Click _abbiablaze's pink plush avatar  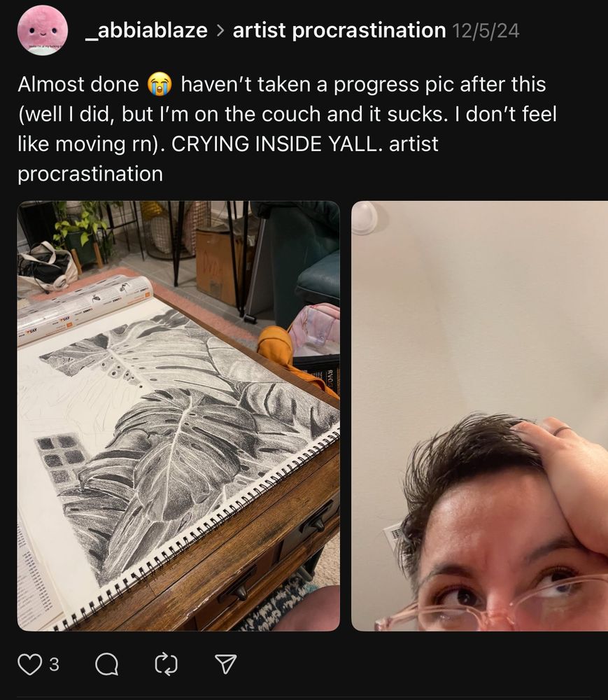click(42, 31)
